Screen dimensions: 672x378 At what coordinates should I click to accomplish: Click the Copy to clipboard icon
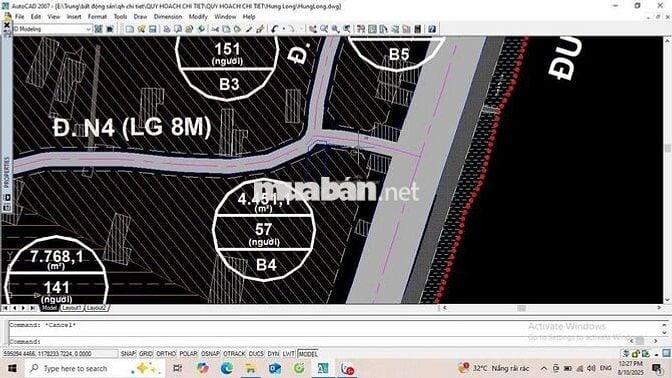(226, 29)
